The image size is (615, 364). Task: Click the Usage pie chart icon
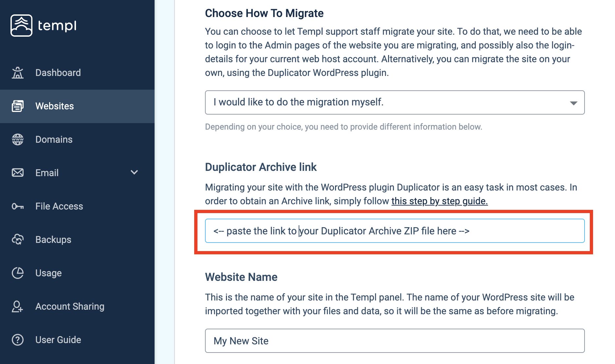tap(18, 273)
